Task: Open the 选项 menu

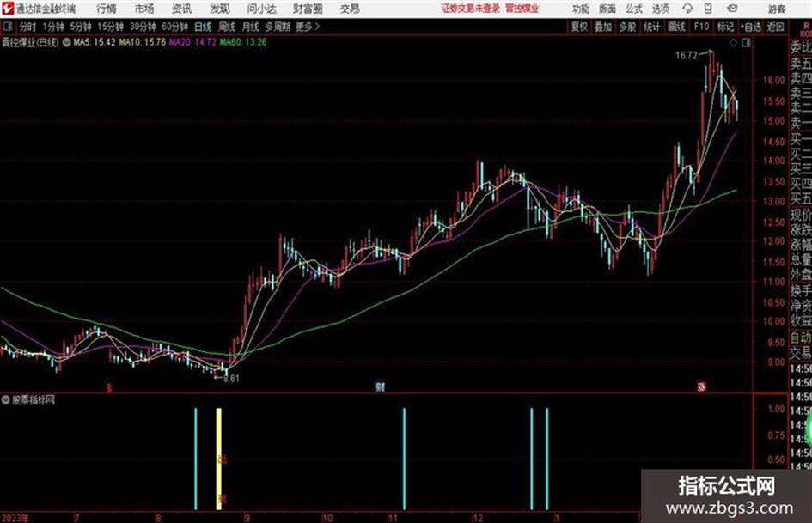Action: 661,9
